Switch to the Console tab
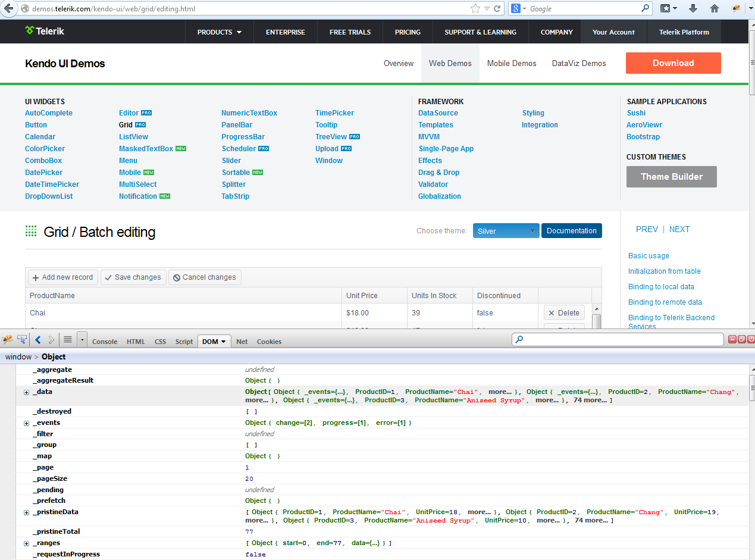This screenshot has width=755, height=560. [105, 342]
